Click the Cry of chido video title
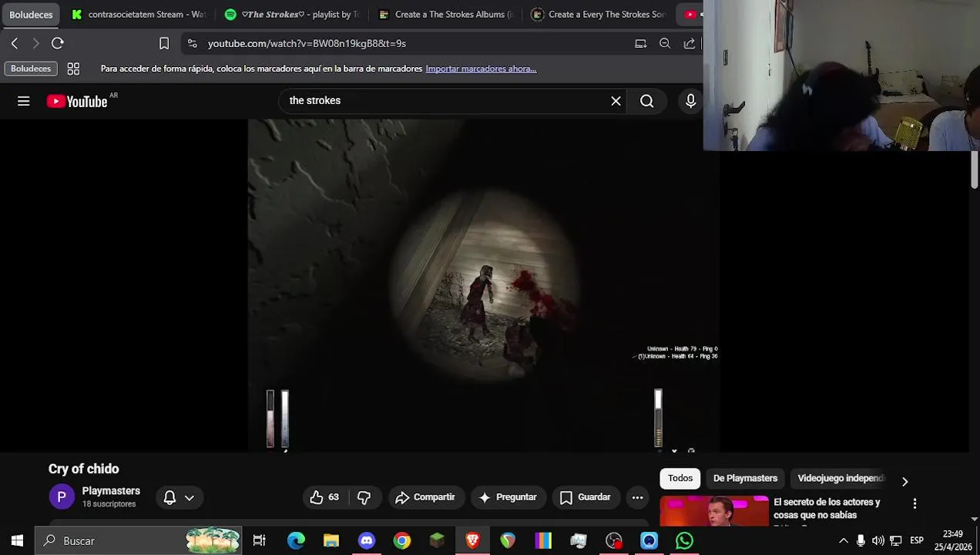This screenshot has height=555, width=980. (x=83, y=469)
